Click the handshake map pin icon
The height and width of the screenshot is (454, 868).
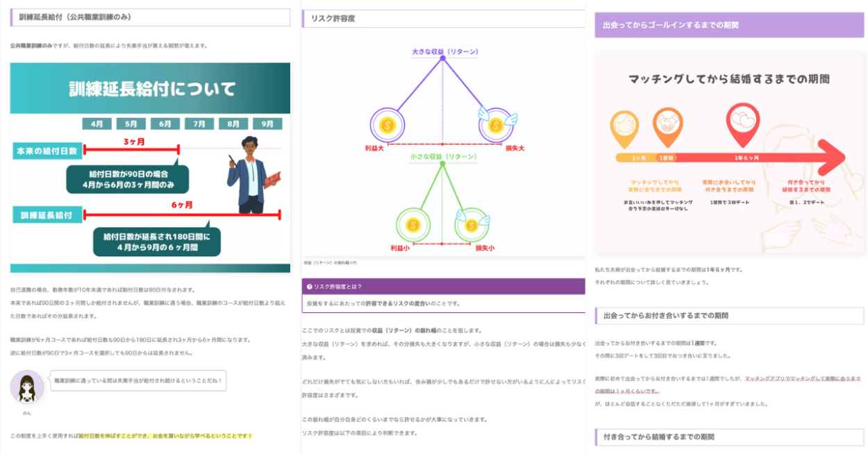click(x=667, y=127)
